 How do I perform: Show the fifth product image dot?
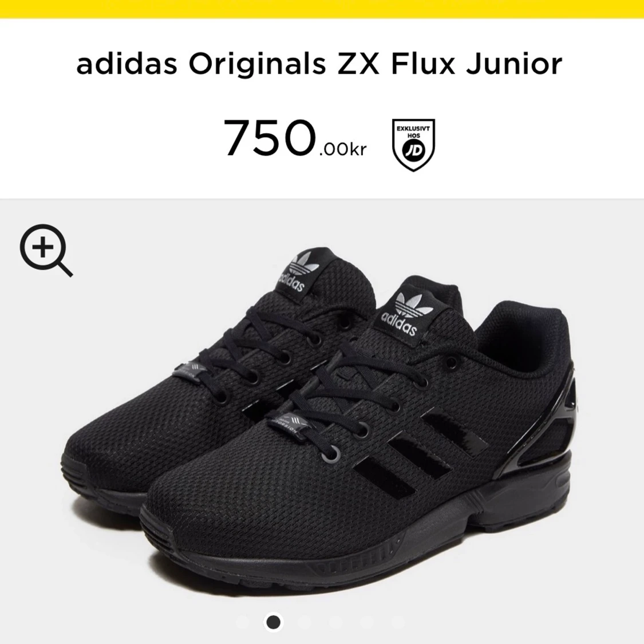[x=367, y=622]
